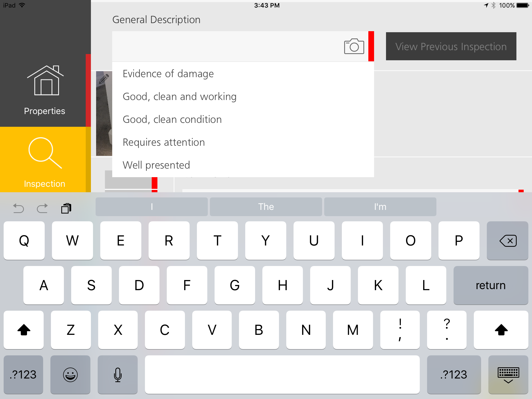Screen dimensions: 532x399
Task: Tap the J key
Action: click(x=330, y=285)
